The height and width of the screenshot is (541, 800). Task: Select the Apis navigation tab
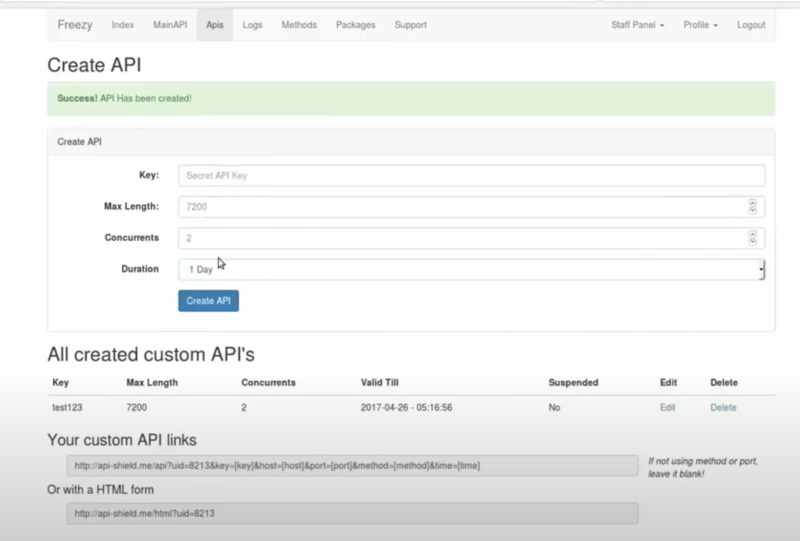[x=215, y=25]
